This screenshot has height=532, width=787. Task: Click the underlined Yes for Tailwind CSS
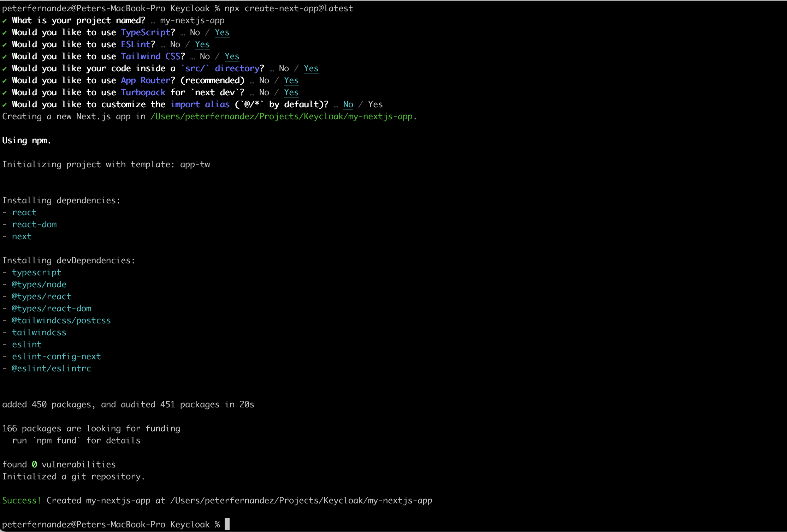point(232,56)
